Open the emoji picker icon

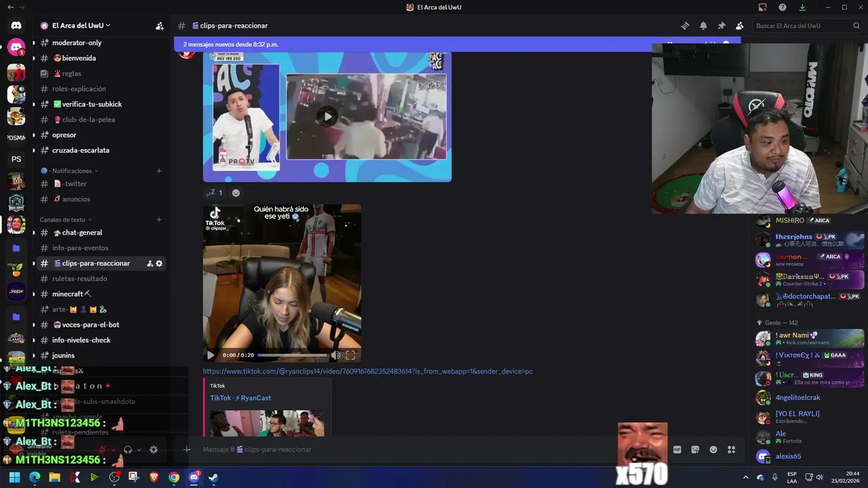point(713,449)
